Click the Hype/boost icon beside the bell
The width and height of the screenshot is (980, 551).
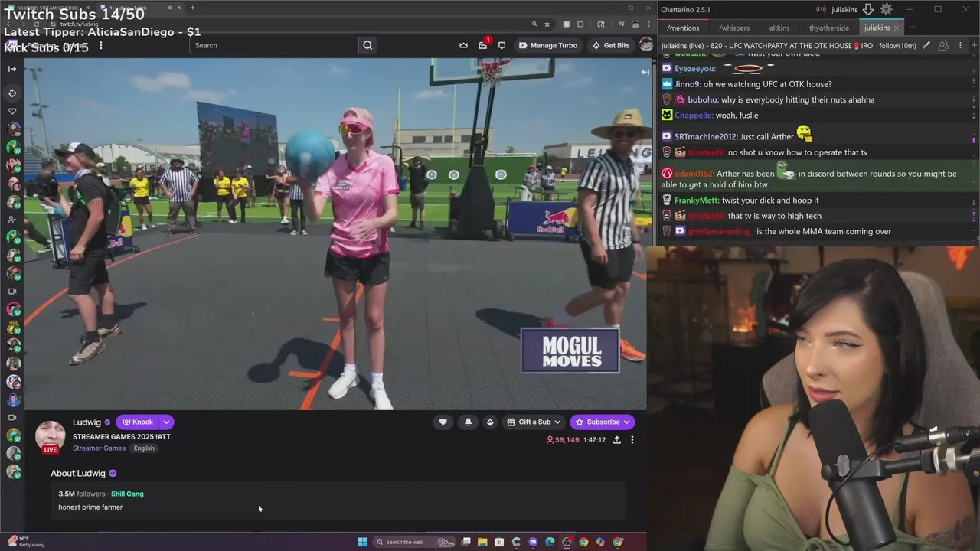coord(490,422)
